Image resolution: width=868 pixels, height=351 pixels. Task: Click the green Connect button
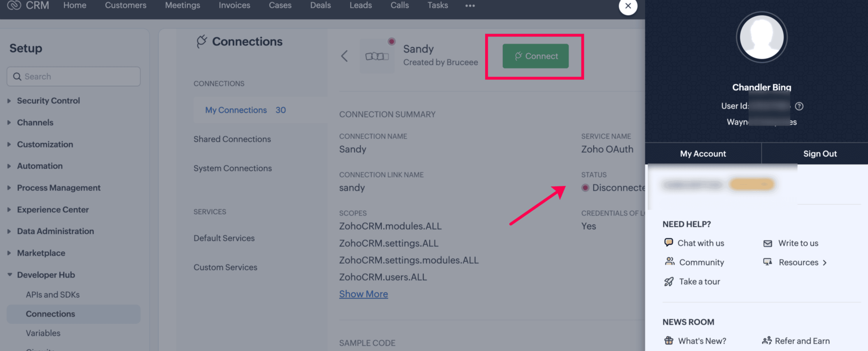[535, 56]
